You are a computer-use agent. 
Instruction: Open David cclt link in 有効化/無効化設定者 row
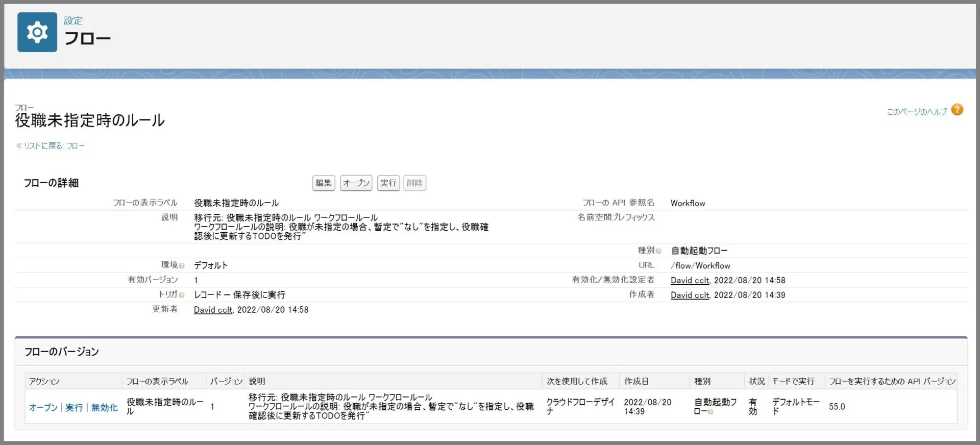click(690, 280)
